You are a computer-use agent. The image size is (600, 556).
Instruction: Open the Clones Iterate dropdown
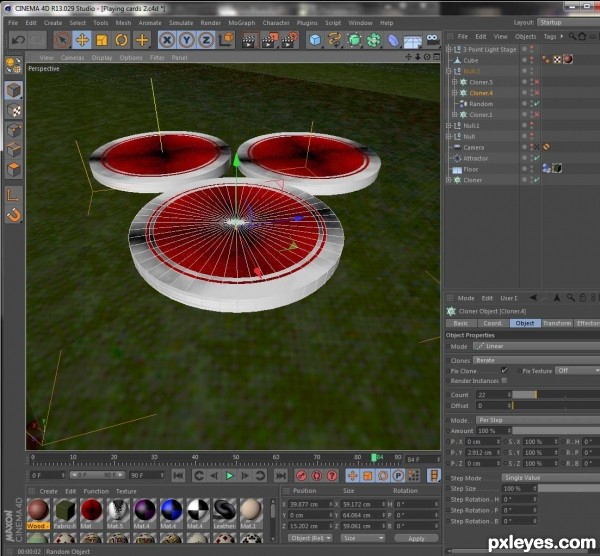(536, 360)
